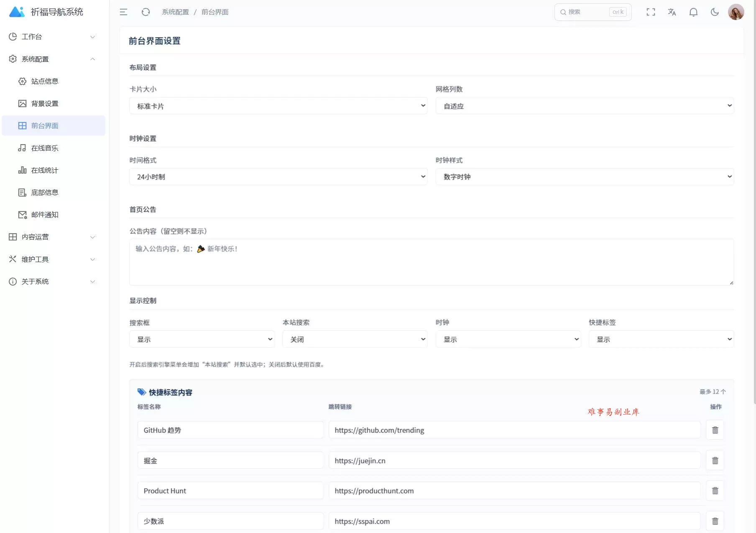
Task: Click the github.com/trending link field
Action: [515, 430]
